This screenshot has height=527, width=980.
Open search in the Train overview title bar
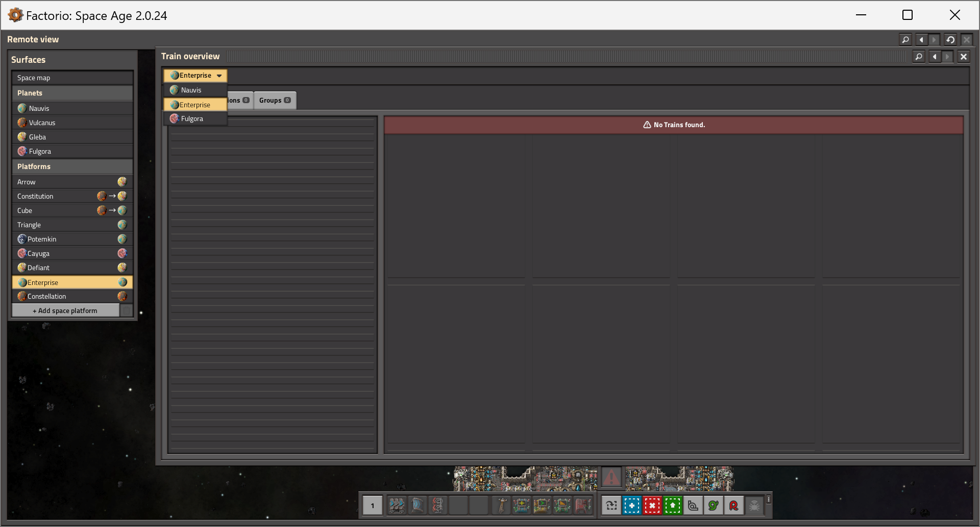(919, 57)
